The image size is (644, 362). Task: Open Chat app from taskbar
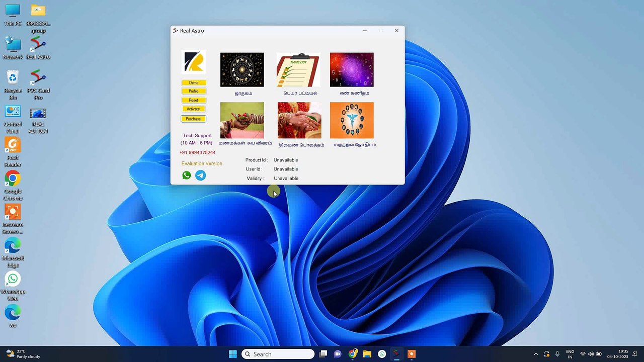pyautogui.click(x=338, y=354)
